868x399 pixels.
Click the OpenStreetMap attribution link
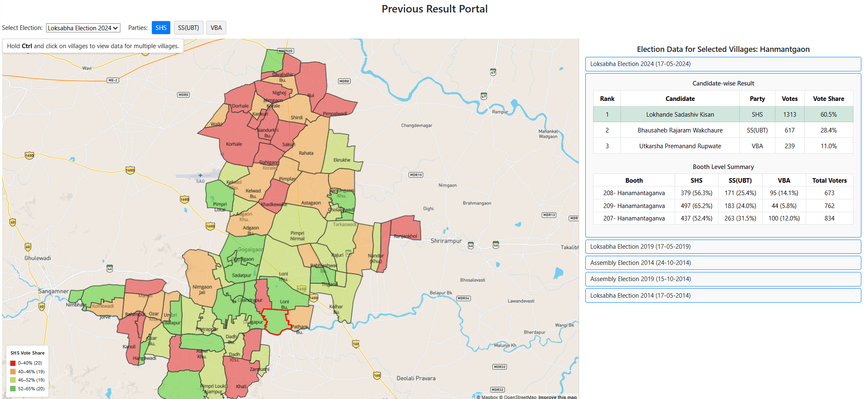point(519,397)
